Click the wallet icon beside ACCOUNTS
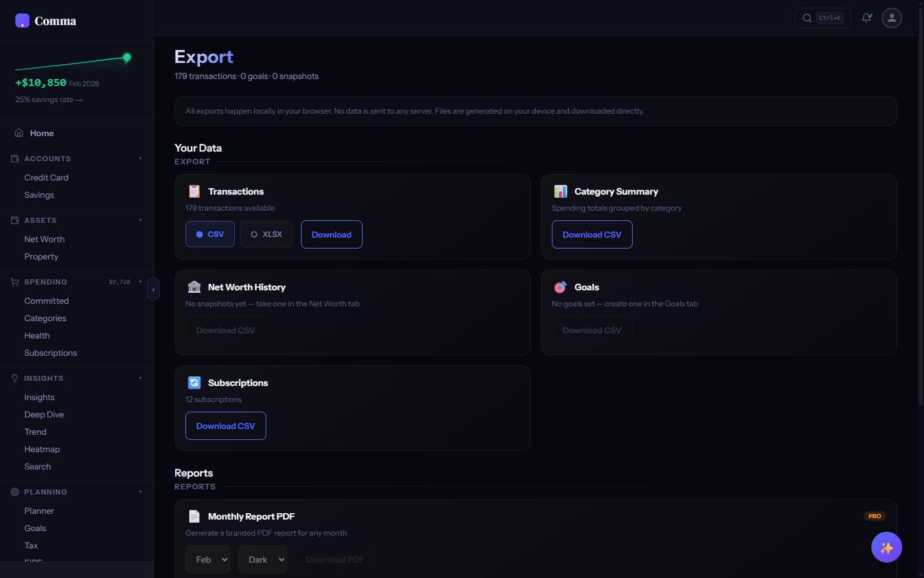The height and width of the screenshot is (578, 924). [x=14, y=159]
